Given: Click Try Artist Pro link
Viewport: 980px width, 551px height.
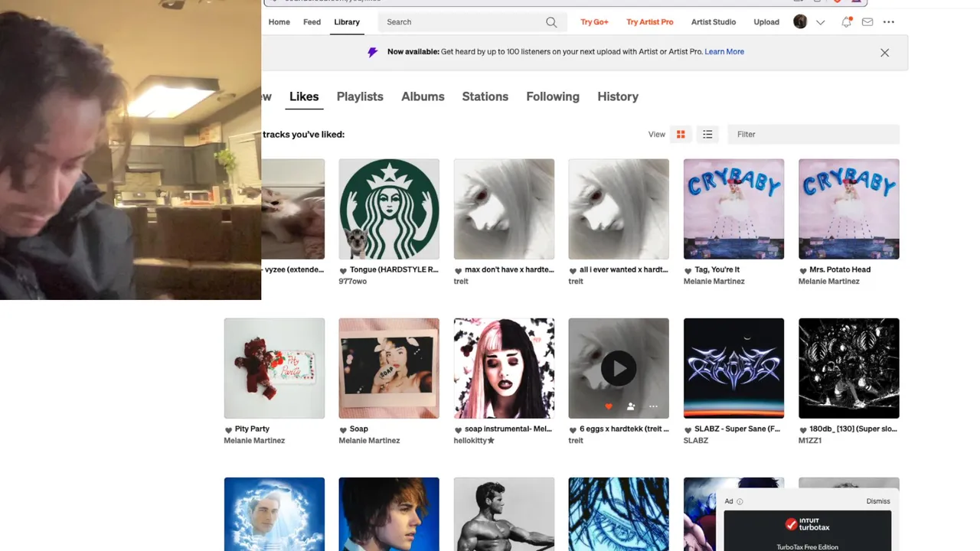Looking at the screenshot, I should click(650, 22).
